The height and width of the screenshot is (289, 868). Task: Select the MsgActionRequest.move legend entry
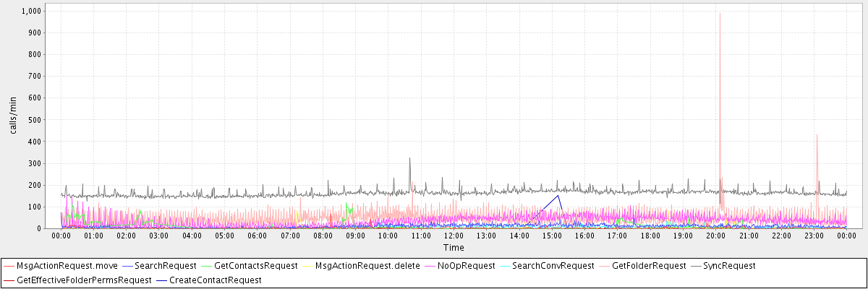pyautogui.click(x=61, y=266)
